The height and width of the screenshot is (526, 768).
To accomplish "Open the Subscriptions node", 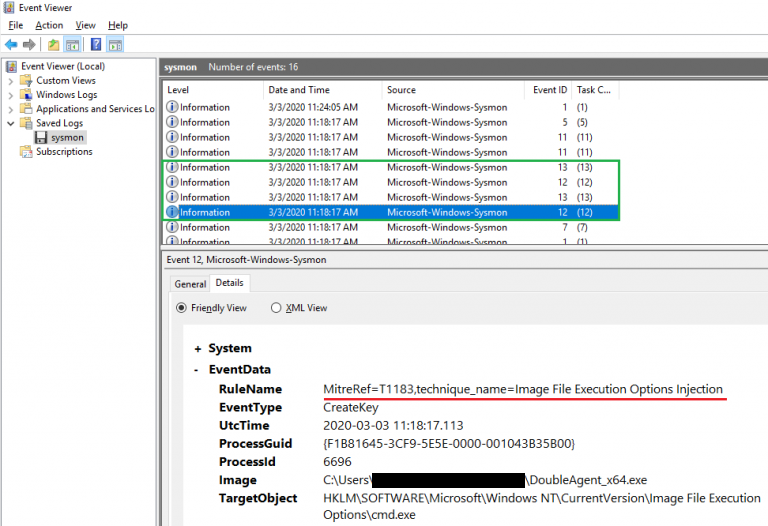I will 64,152.
